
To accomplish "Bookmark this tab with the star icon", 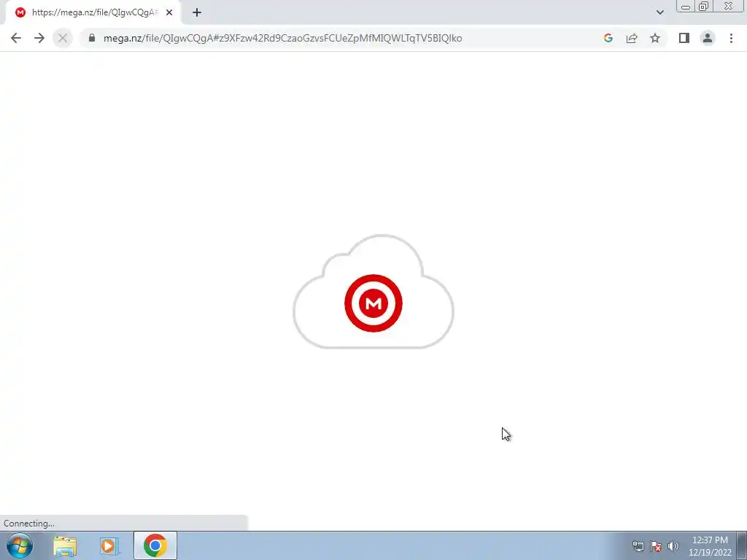I will pos(655,38).
